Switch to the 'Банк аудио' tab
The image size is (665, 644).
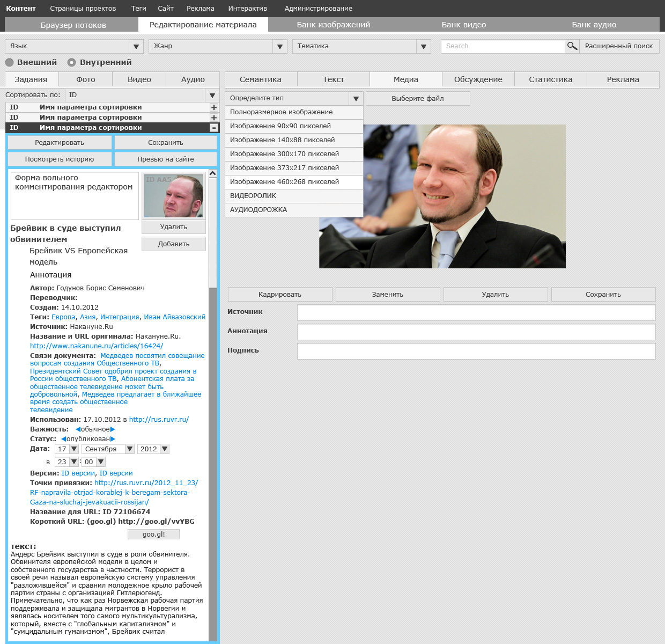click(x=594, y=25)
